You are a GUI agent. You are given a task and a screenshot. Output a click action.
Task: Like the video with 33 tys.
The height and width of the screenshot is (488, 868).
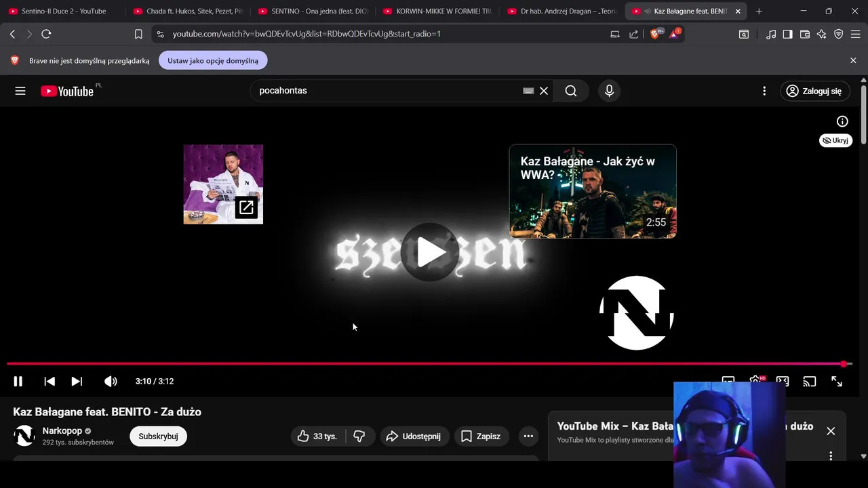tap(317, 436)
